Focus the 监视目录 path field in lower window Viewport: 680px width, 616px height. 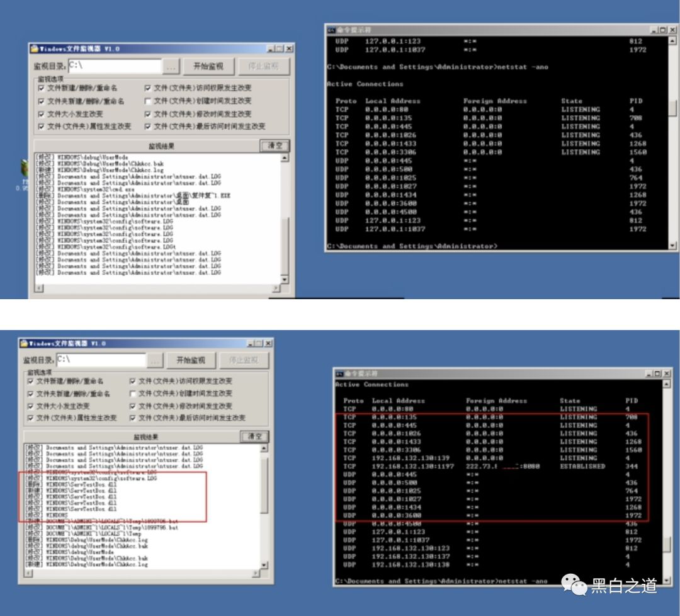coord(101,360)
